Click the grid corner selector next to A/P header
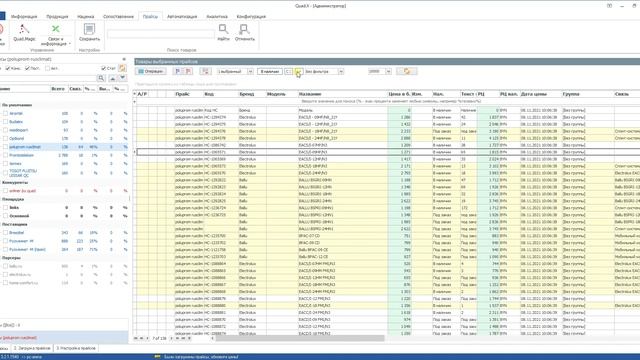Screen dimensions: 640x360 click(135, 94)
